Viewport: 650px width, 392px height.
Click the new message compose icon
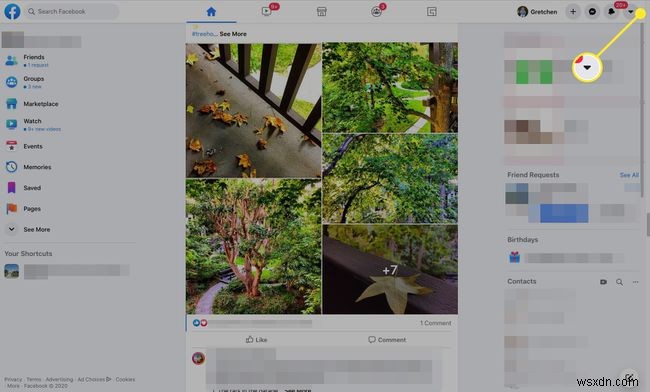630,377
